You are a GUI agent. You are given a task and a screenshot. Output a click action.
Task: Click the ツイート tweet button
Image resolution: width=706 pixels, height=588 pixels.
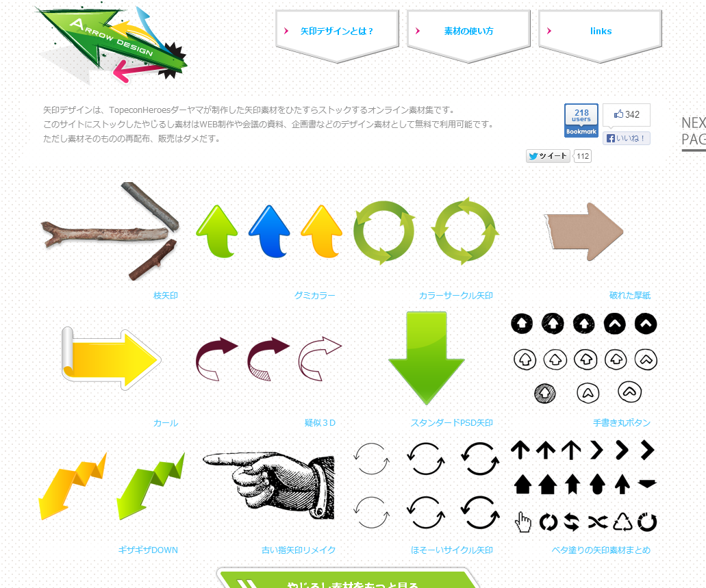[548, 156]
